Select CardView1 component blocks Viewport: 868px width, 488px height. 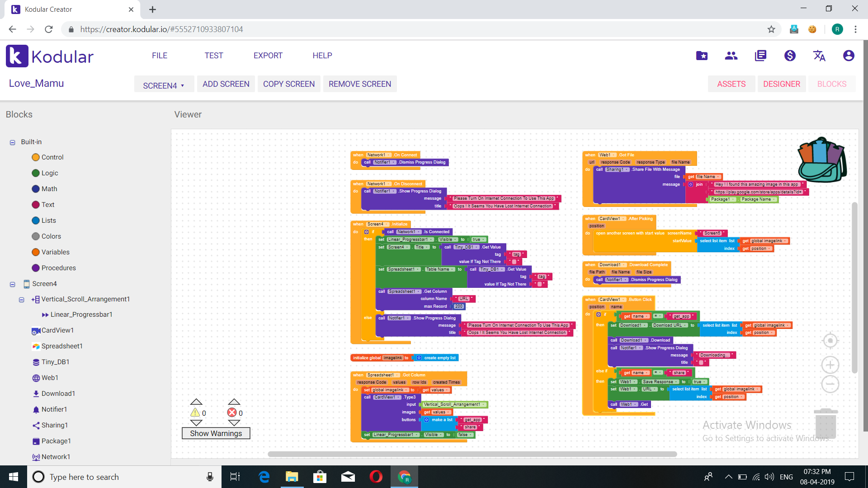click(x=53, y=330)
